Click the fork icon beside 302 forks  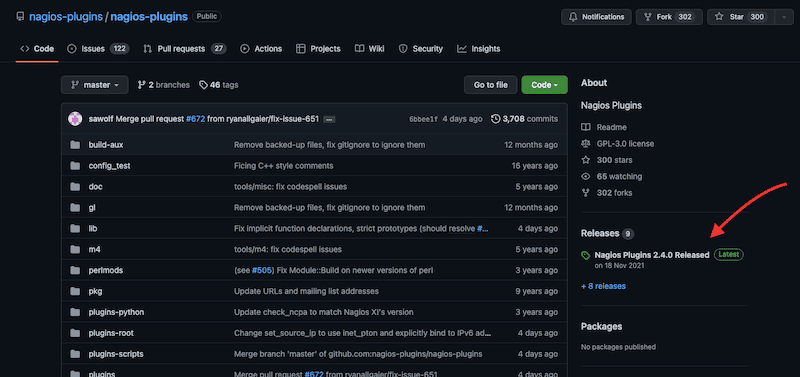click(586, 193)
